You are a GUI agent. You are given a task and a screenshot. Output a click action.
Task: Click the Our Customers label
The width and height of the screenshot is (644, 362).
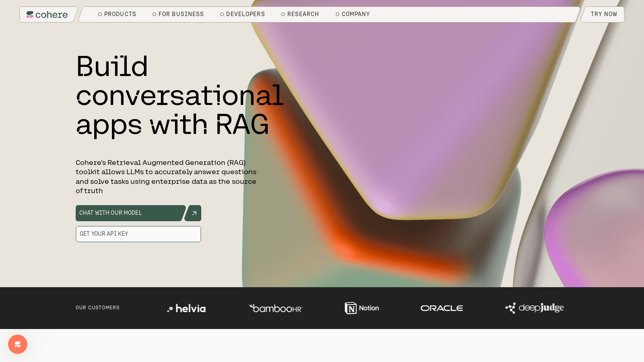coord(97,308)
